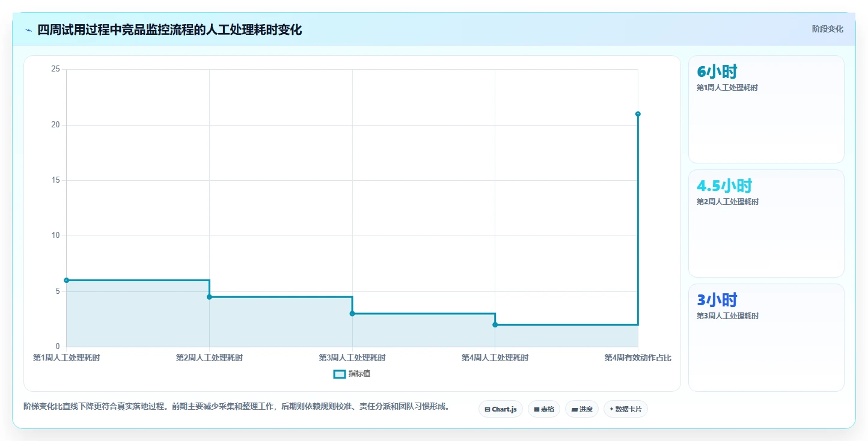Click the data point for 第4周人工处理耗时

click(x=495, y=324)
